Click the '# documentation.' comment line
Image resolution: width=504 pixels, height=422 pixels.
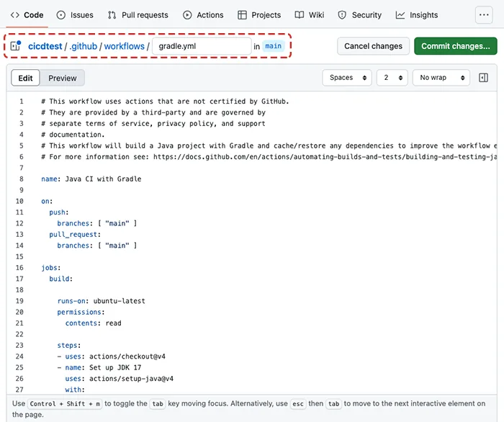[x=73, y=135]
